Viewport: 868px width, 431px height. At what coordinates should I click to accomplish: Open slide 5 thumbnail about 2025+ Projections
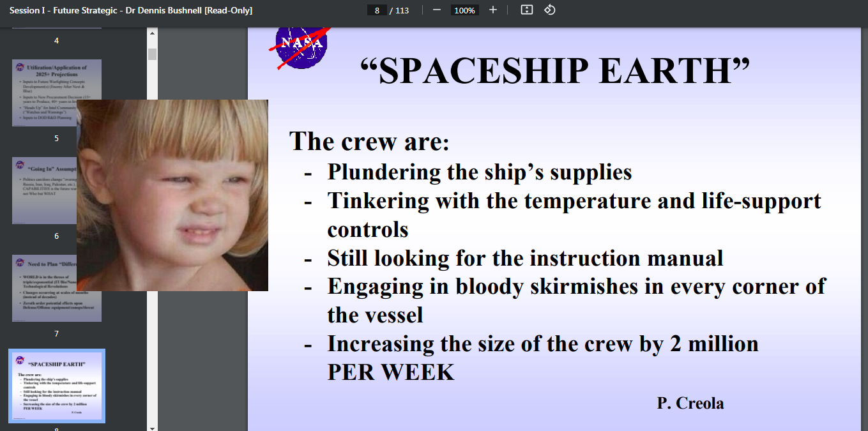(x=57, y=93)
